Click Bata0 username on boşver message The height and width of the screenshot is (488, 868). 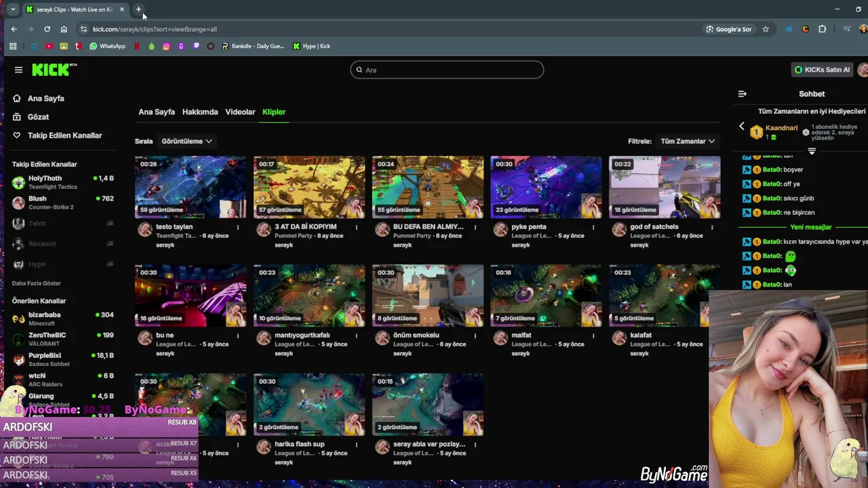pyautogui.click(x=772, y=169)
